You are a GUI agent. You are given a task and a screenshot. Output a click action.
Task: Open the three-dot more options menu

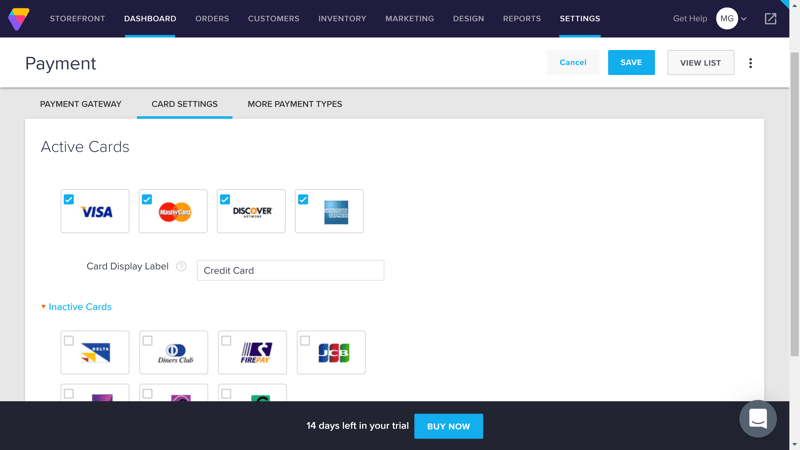[x=750, y=63]
